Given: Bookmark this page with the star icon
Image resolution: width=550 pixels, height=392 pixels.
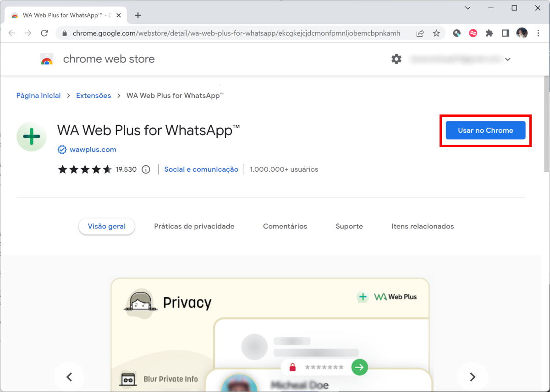Looking at the screenshot, I should pos(436,33).
